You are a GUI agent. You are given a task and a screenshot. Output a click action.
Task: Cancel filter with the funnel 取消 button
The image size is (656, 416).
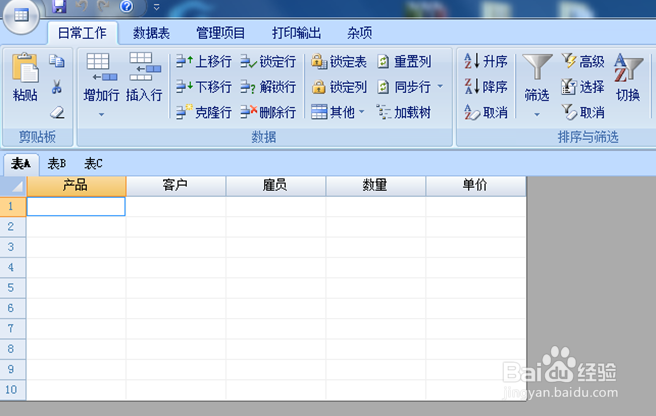pos(583,112)
